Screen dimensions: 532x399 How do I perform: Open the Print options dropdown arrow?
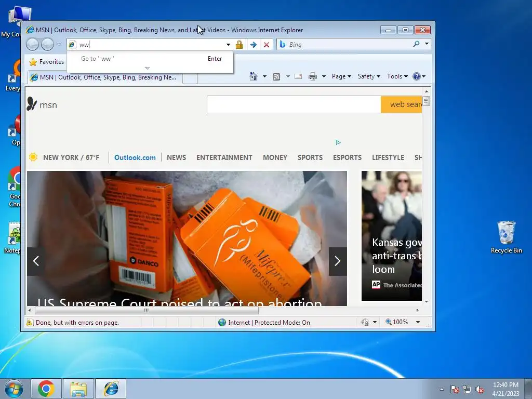[x=324, y=76]
